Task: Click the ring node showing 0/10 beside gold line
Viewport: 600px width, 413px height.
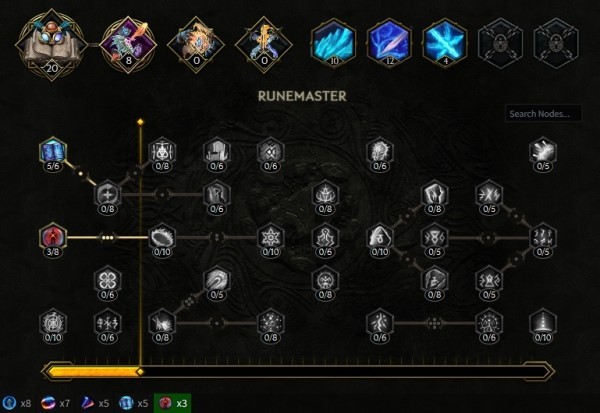Action: 162,238
